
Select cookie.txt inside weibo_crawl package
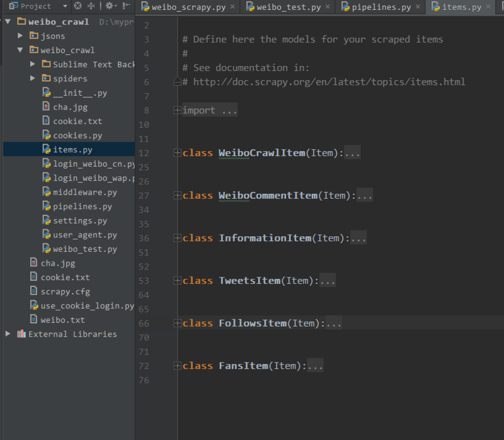[77, 121]
